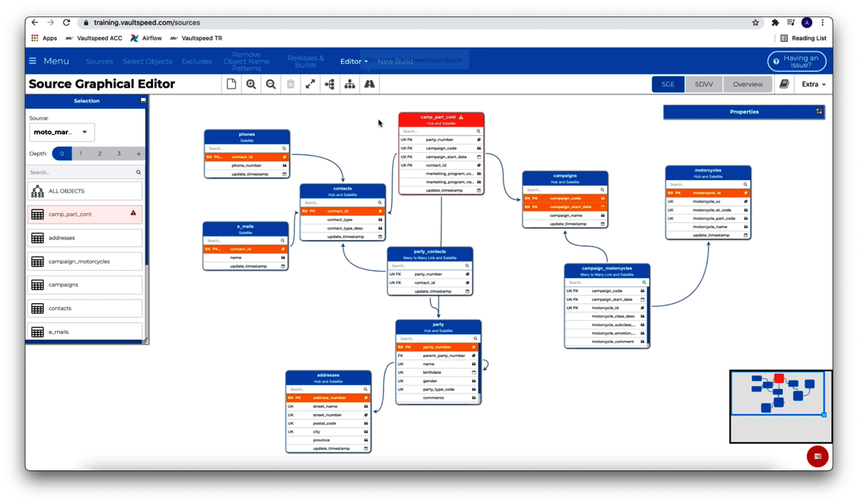
Task: Set Depth toggle to 2
Action: click(x=99, y=154)
